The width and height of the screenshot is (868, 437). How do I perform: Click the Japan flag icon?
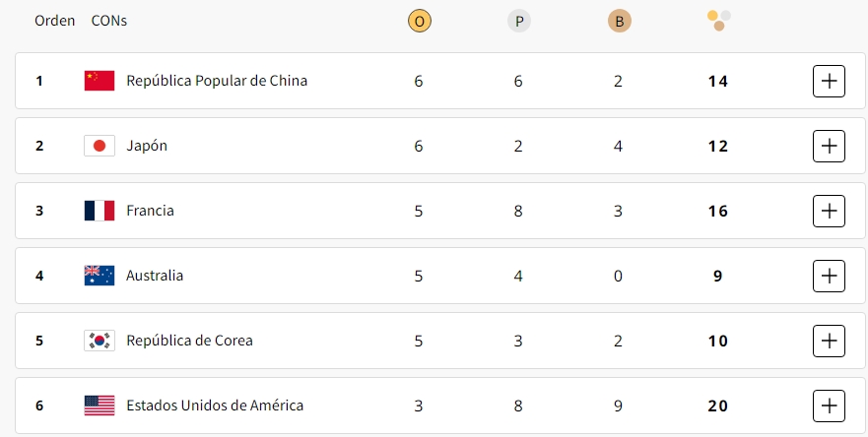click(x=100, y=146)
